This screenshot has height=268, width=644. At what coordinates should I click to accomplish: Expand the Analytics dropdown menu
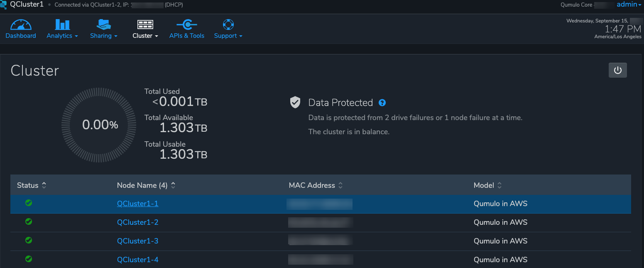tap(62, 36)
